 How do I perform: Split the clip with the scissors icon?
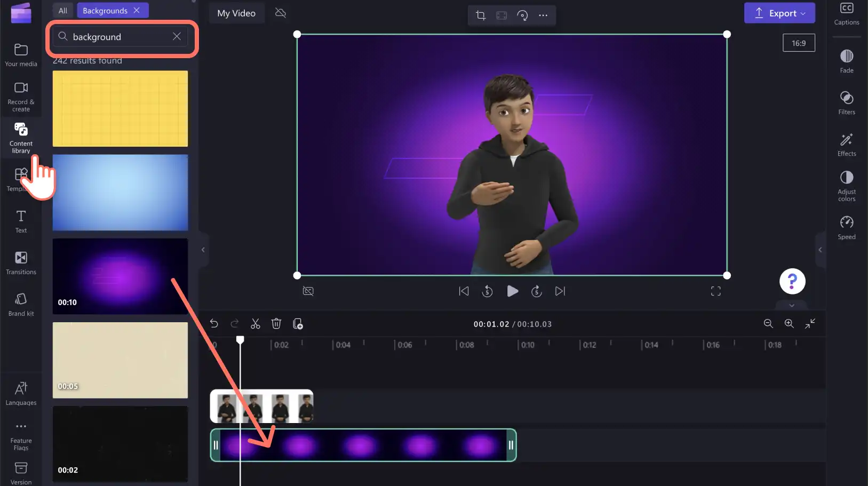pos(256,324)
